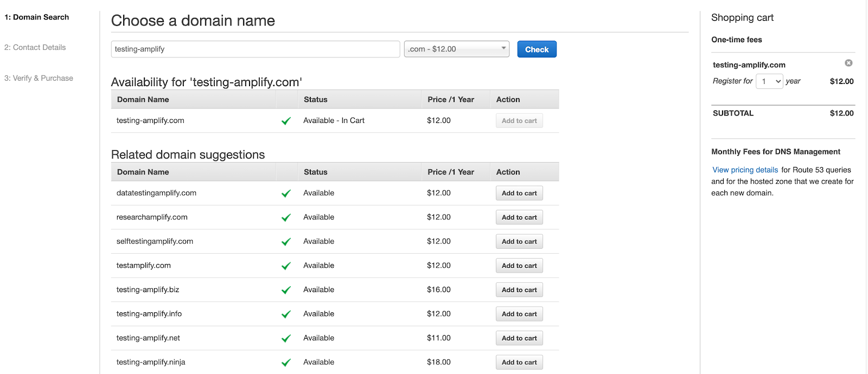The height and width of the screenshot is (374, 868).
Task: Click the Availability for 'testing-amplify.com' heading
Action: point(206,82)
